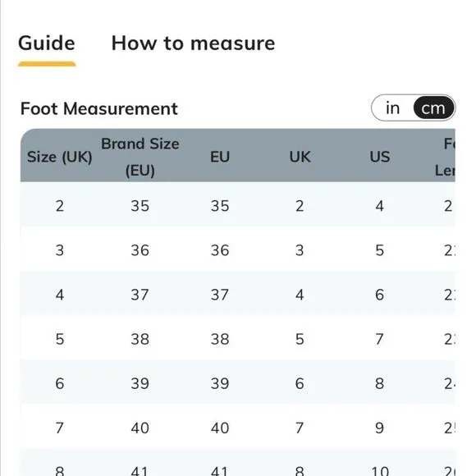This screenshot has height=476, width=476.
Task: Click US column cell showing 9
Action: pos(379,428)
